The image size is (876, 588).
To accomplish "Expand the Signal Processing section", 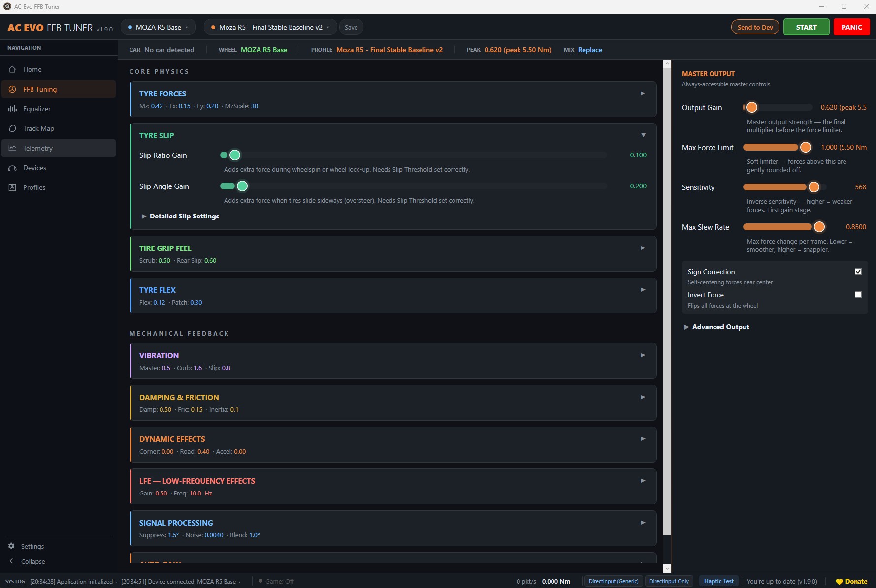I will [643, 523].
